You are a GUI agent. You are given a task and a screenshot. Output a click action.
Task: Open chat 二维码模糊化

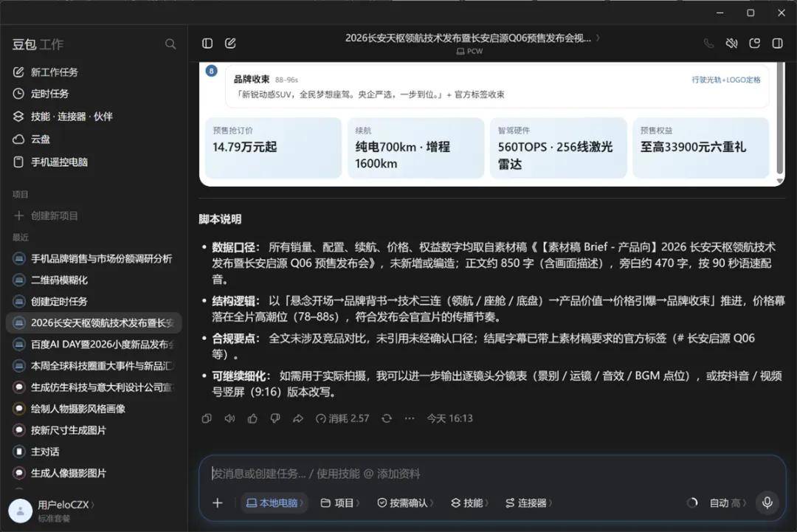[x=94, y=280]
